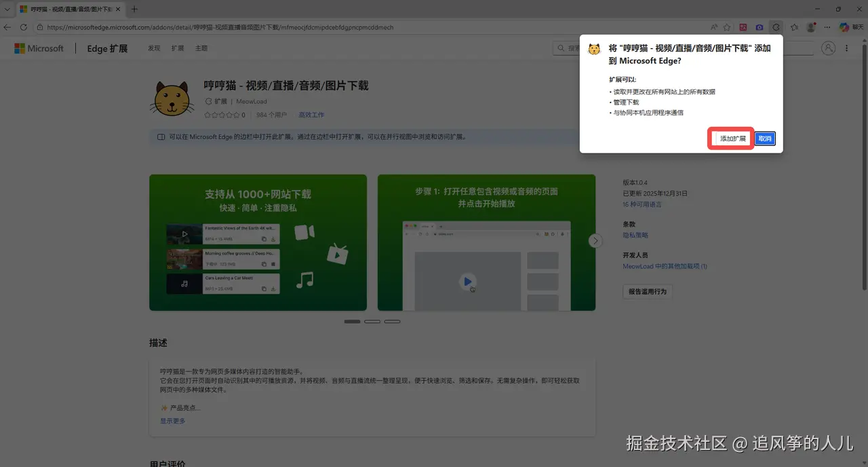View site info via the address bar lock icon
The height and width of the screenshot is (467, 868).
coord(40,27)
